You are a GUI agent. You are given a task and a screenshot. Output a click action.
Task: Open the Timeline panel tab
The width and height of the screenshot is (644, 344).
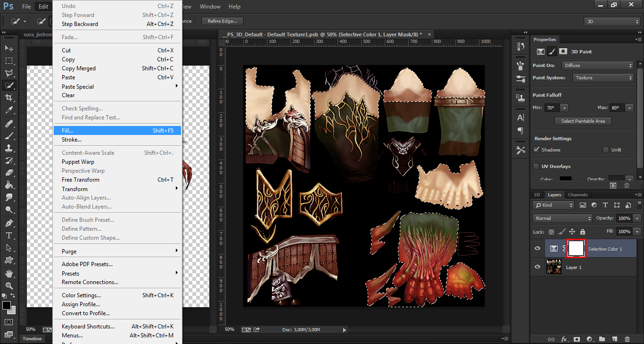tap(33, 338)
